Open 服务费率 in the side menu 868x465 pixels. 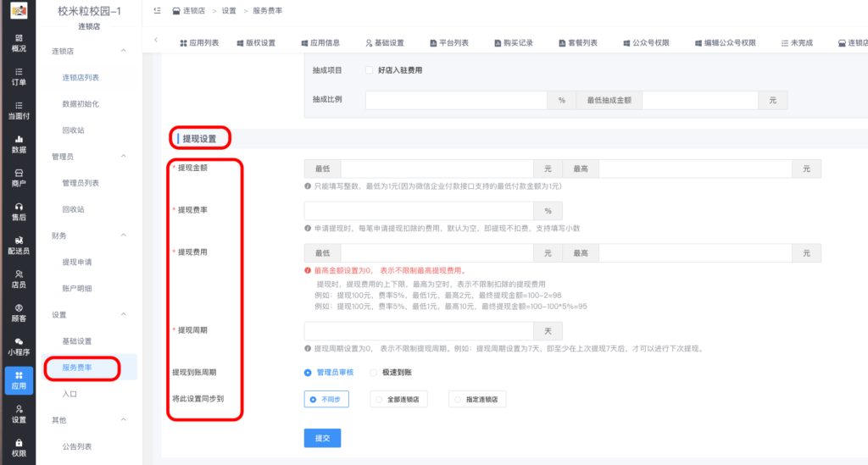click(77, 368)
